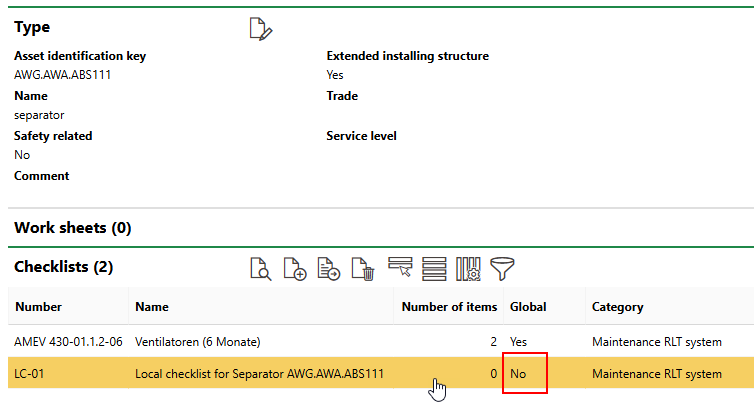Click the Category column header
Image resolution: width=754 pixels, height=406 pixels.
pos(617,307)
